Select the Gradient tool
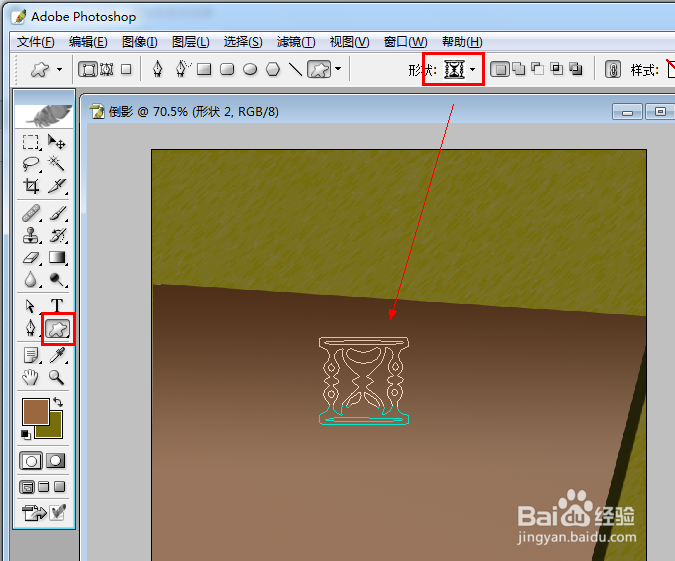675x561 pixels. click(x=57, y=257)
